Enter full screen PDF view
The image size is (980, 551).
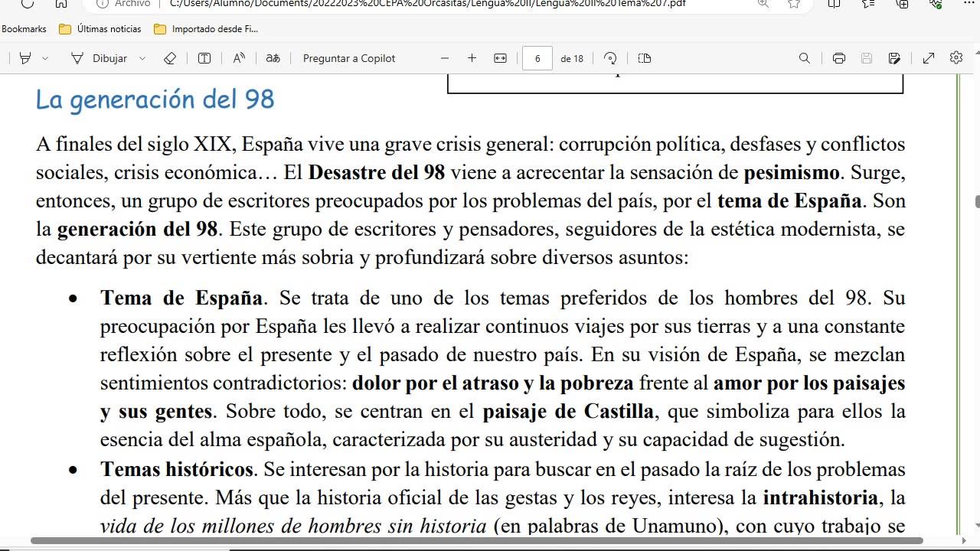click(929, 58)
